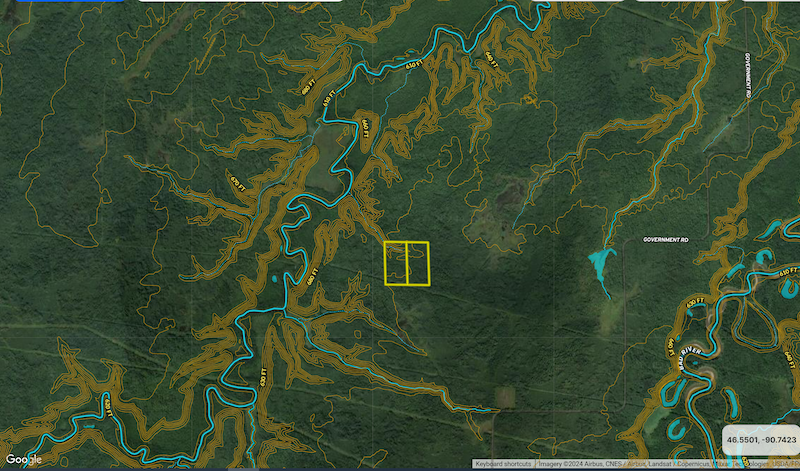Click the dividing line between yellow parcels
Image resolution: width=800 pixels, height=471 pixels.
(x=407, y=264)
